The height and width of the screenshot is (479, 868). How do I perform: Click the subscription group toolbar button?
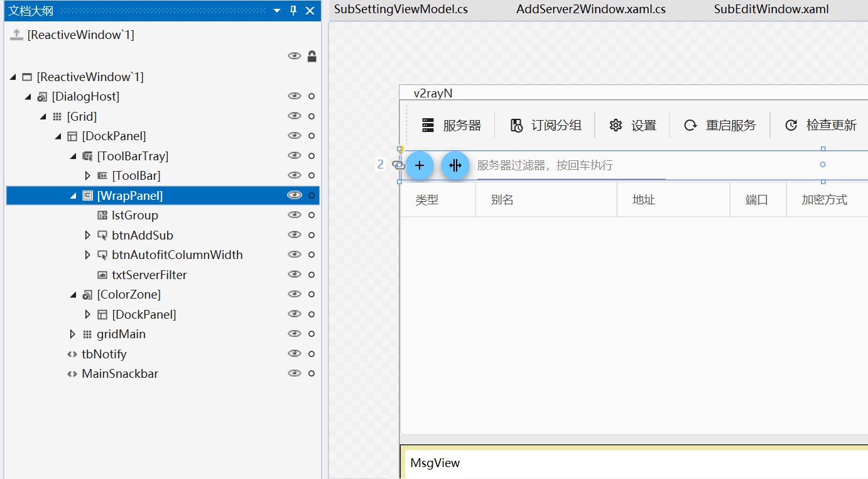(545, 125)
